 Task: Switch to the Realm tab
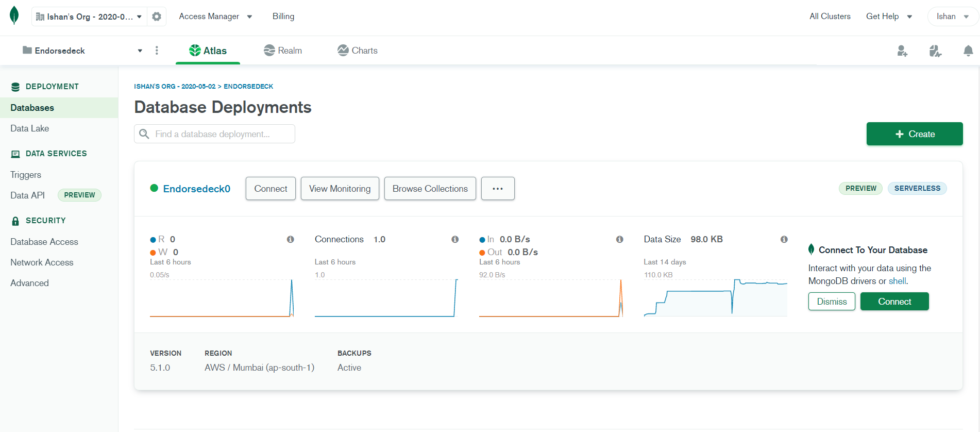(283, 51)
